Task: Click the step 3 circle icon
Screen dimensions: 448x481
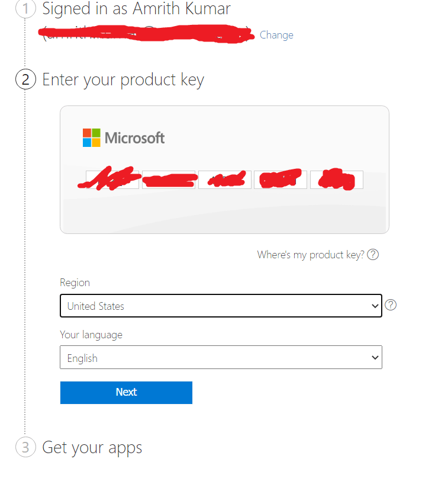Action: click(25, 447)
